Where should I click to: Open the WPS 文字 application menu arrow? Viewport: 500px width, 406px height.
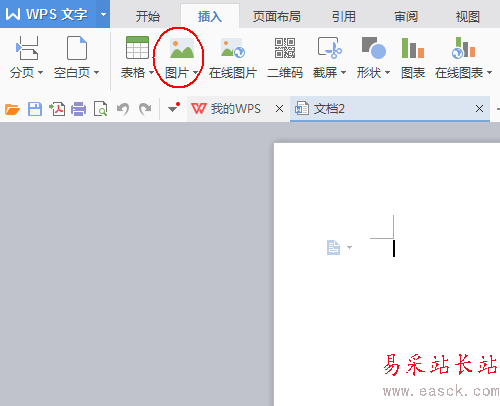[103, 14]
